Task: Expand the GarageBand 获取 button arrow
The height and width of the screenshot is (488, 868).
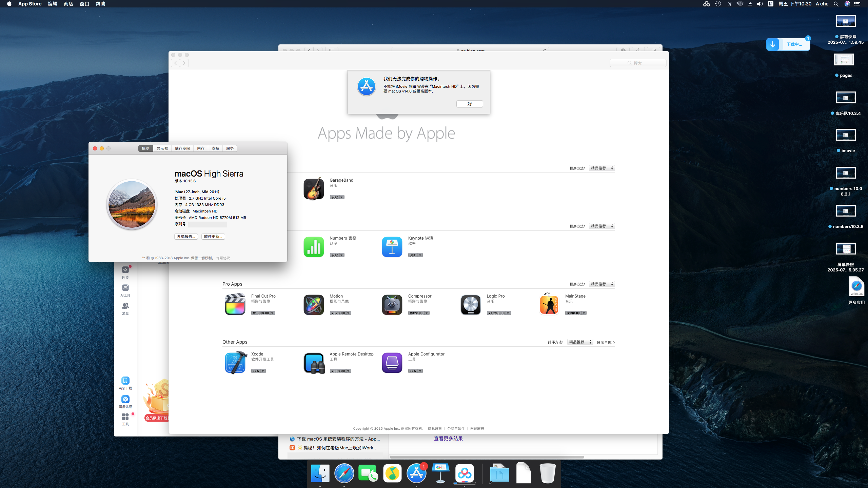Action: click(342, 197)
